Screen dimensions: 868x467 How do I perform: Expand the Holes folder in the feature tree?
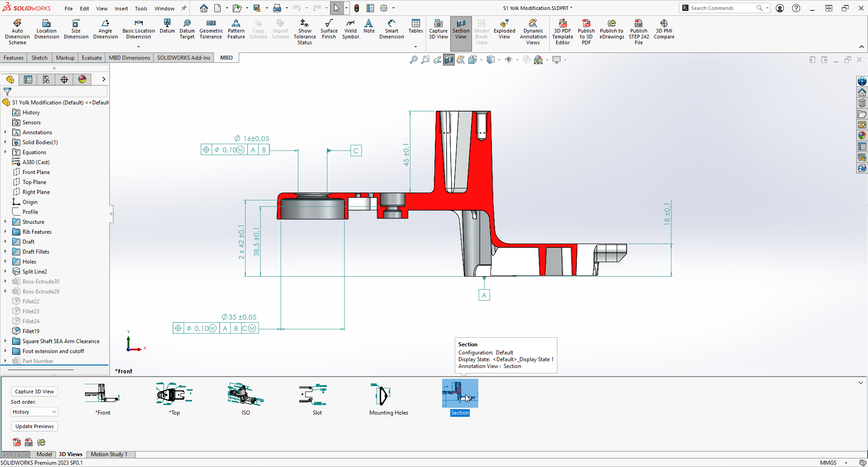(x=5, y=261)
